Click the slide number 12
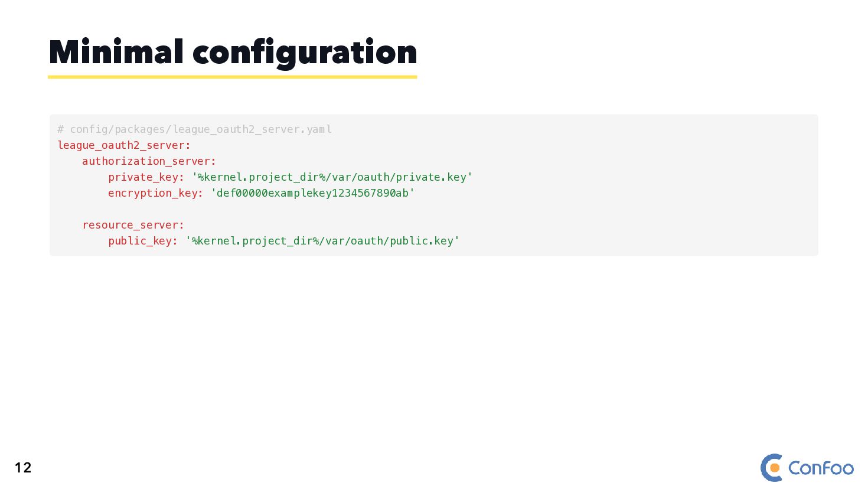 point(23,468)
